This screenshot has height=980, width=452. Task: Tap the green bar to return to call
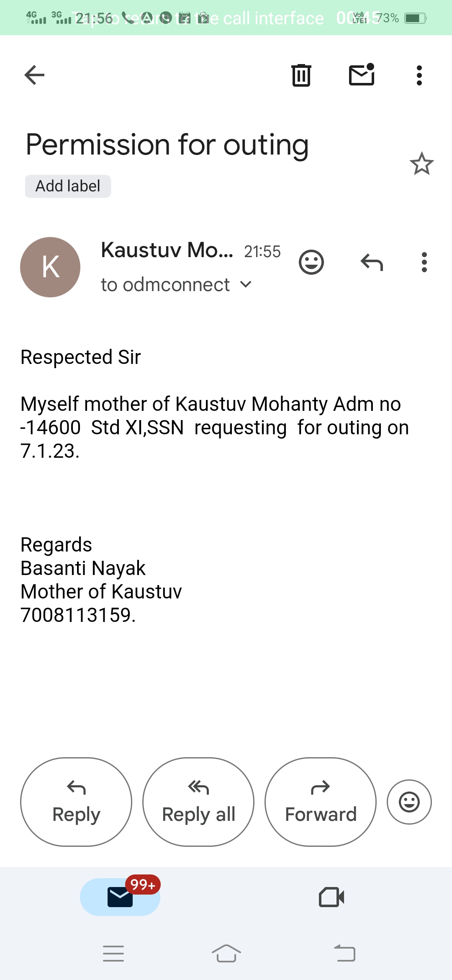point(226,18)
